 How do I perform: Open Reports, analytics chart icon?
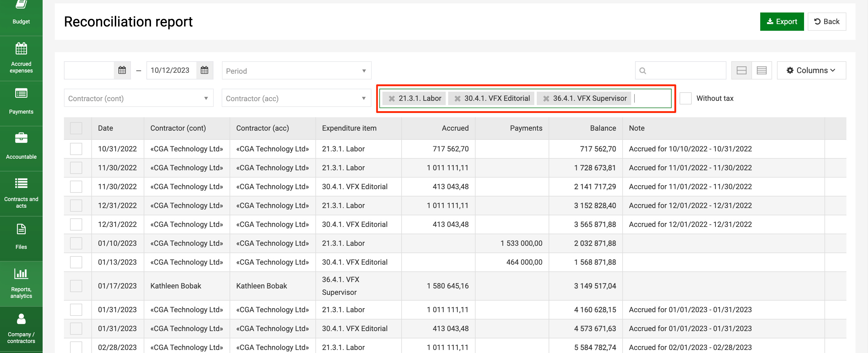(x=21, y=274)
